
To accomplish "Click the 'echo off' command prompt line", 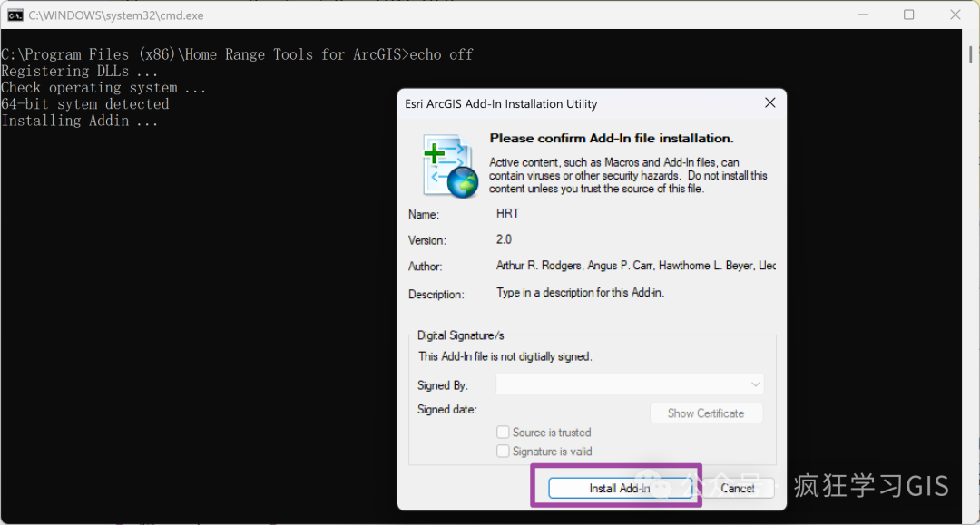I will (238, 55).
